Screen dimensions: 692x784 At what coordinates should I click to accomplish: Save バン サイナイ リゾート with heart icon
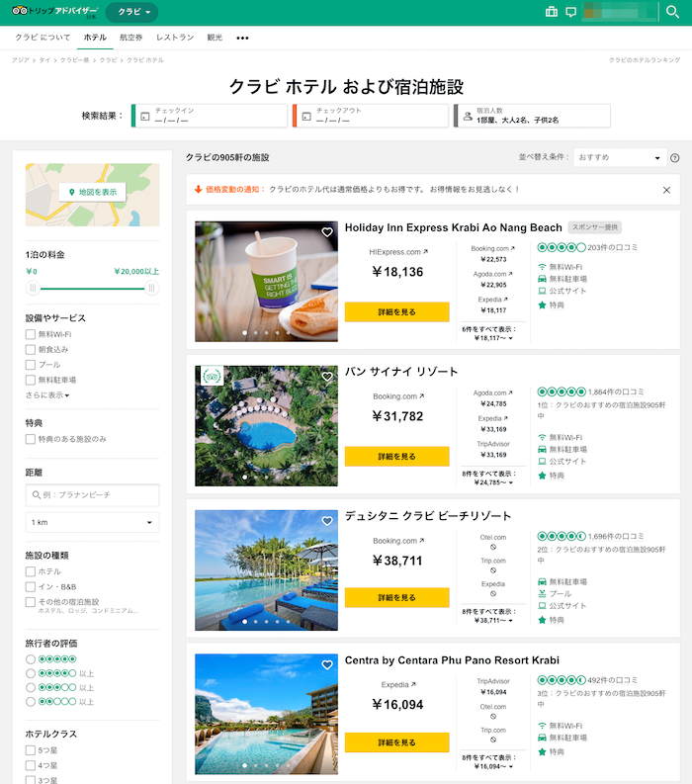pos(327,377)
